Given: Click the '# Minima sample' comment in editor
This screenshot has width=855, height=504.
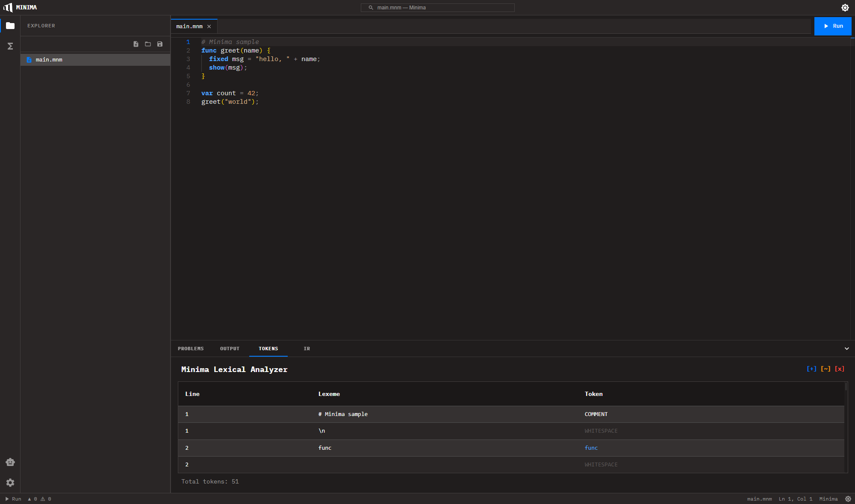Looking at the screenshot, I should pos(230,42).
